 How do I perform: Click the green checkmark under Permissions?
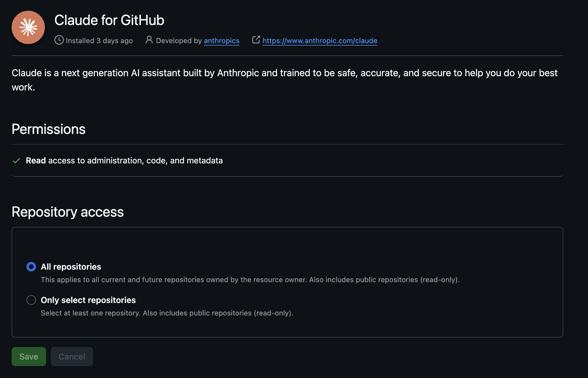(x=16, y=161)
